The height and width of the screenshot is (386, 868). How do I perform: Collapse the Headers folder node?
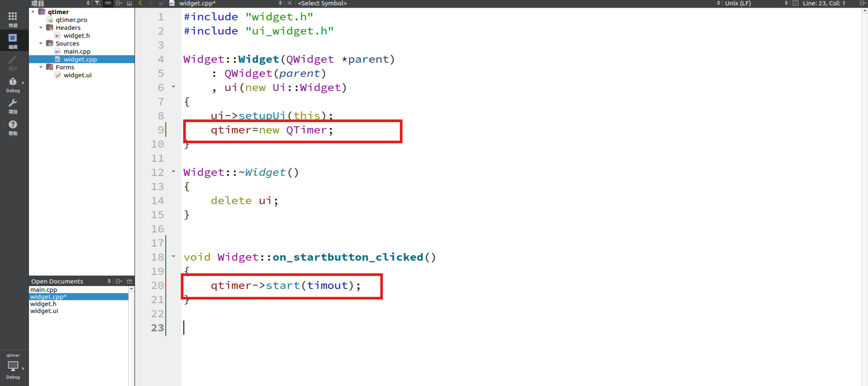[x=41, y=27]
